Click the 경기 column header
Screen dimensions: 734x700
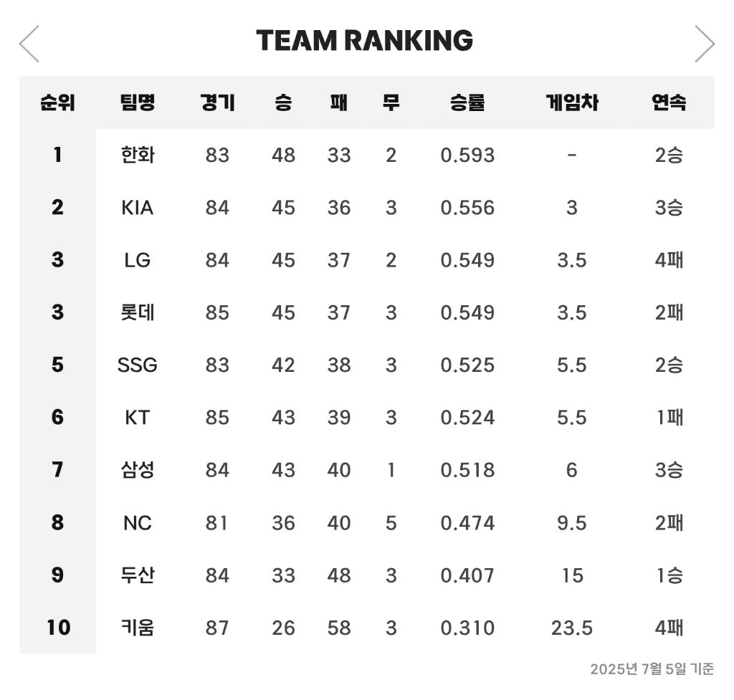pyautogui.click(x=217, y=102)
